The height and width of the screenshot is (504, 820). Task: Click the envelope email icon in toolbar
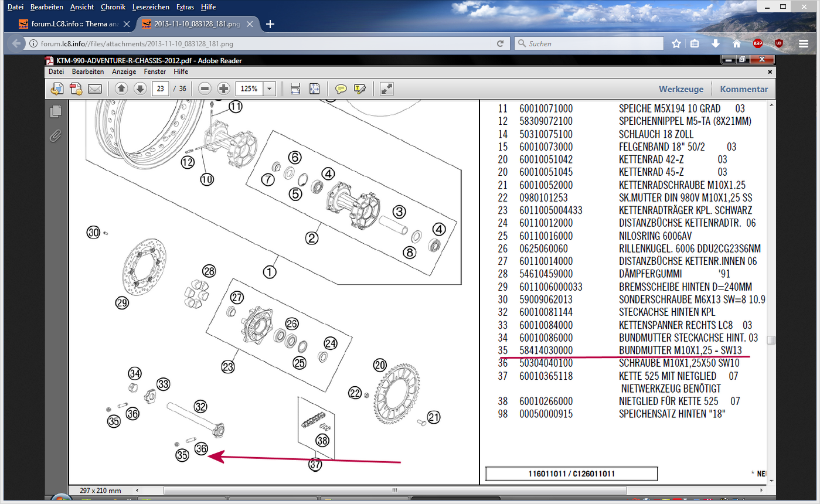94,89
